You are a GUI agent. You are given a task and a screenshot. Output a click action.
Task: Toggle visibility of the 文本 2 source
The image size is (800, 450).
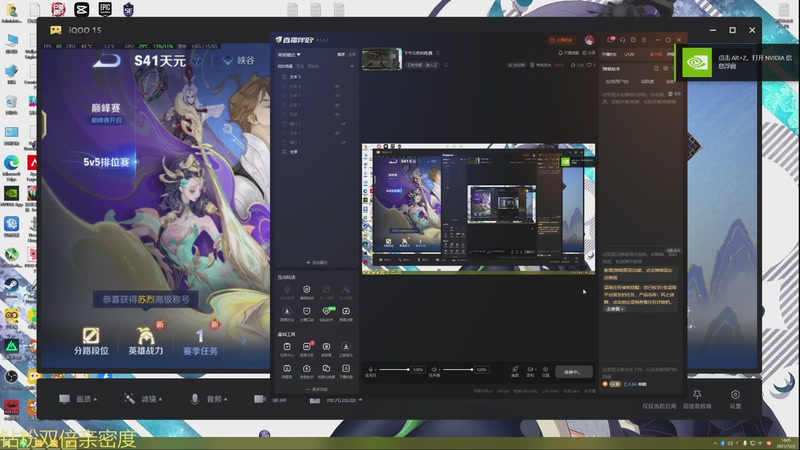coord(337,105)
